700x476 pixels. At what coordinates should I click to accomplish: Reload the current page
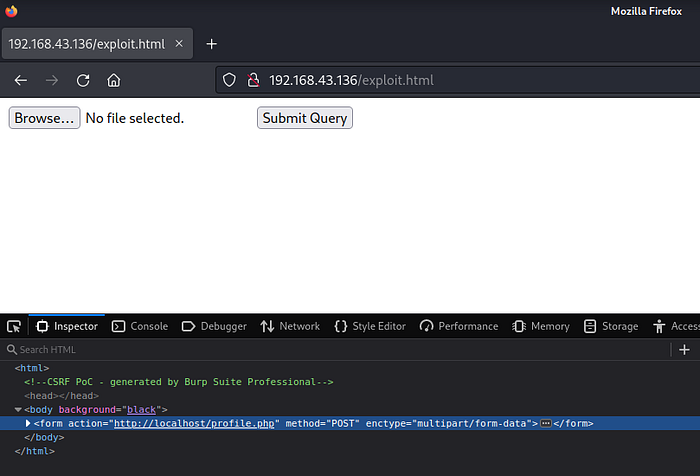[x=83, y=80]
